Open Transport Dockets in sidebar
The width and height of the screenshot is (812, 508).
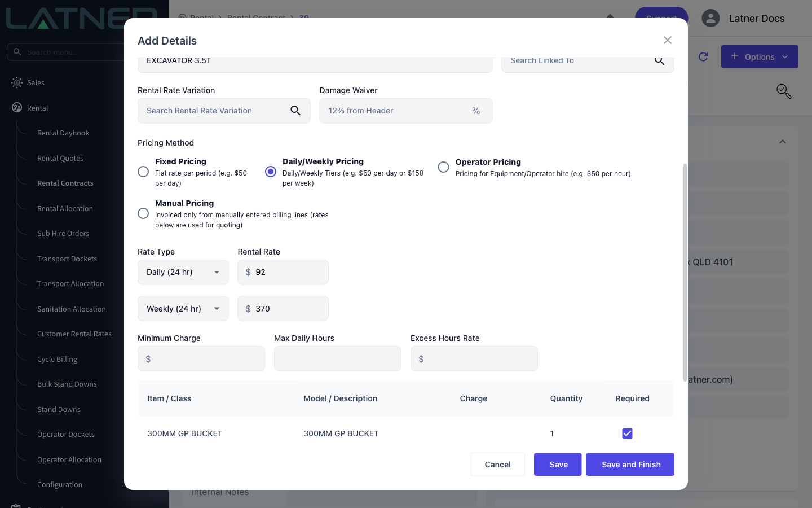pos(67,259)
